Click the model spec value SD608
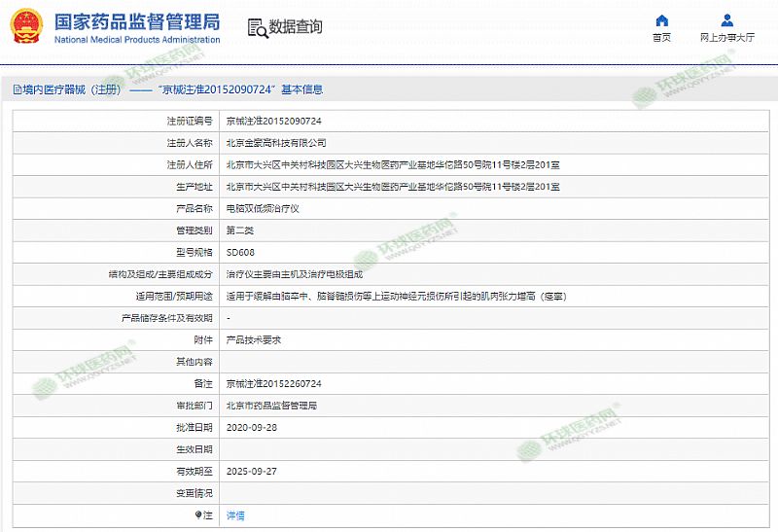 (240, 252)
